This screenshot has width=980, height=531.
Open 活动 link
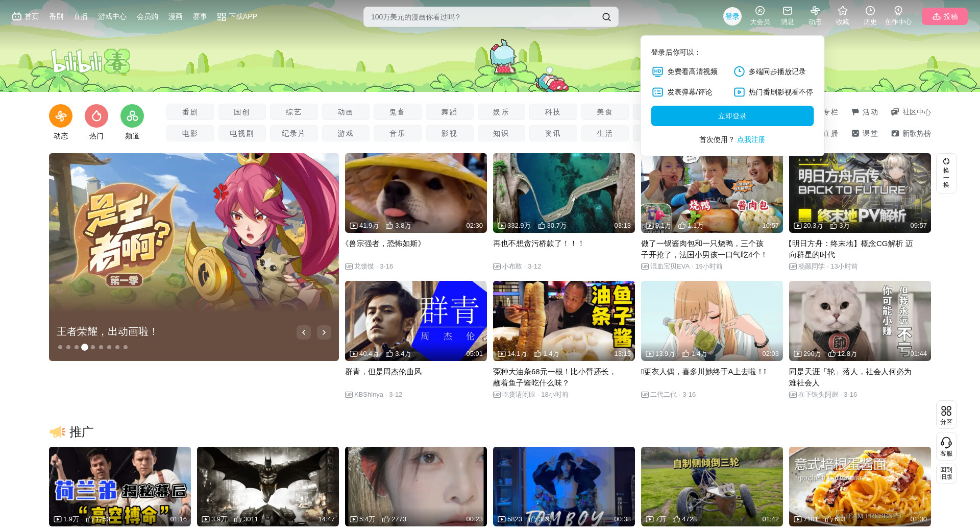[x=865, y=112]
